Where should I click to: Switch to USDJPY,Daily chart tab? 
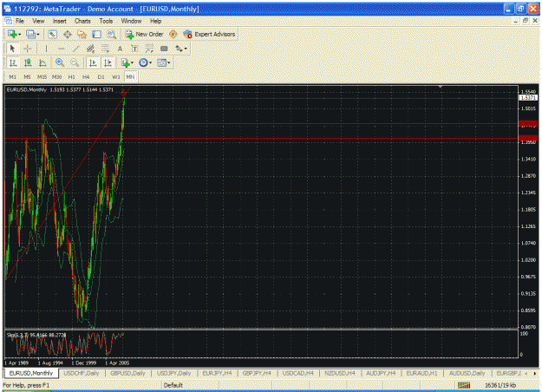pyautogui.click(x=173, y=373)
